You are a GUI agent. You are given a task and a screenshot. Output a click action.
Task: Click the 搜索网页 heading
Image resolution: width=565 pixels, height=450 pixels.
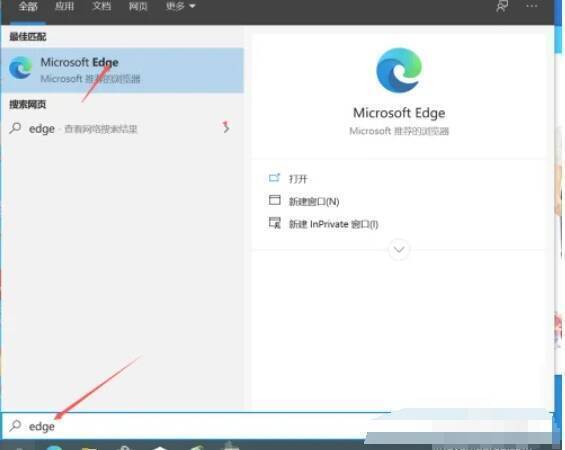point(28,104)
